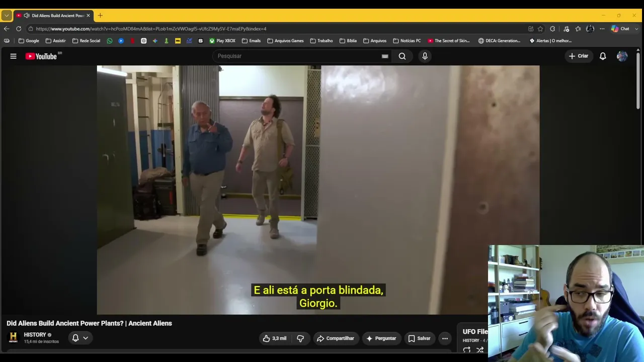Close the YouTube browser tab
Viewport: 644px width, 362px height.
[88, 16]
